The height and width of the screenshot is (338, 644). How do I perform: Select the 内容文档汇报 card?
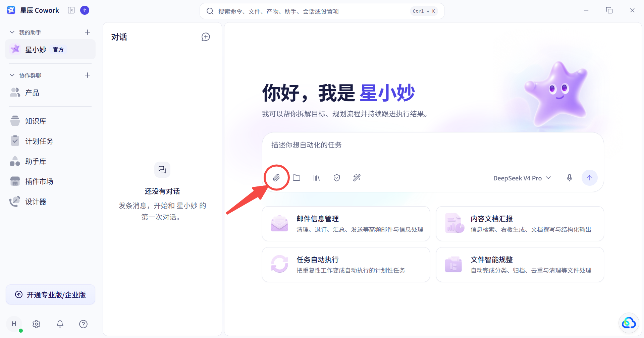(520, 224)
